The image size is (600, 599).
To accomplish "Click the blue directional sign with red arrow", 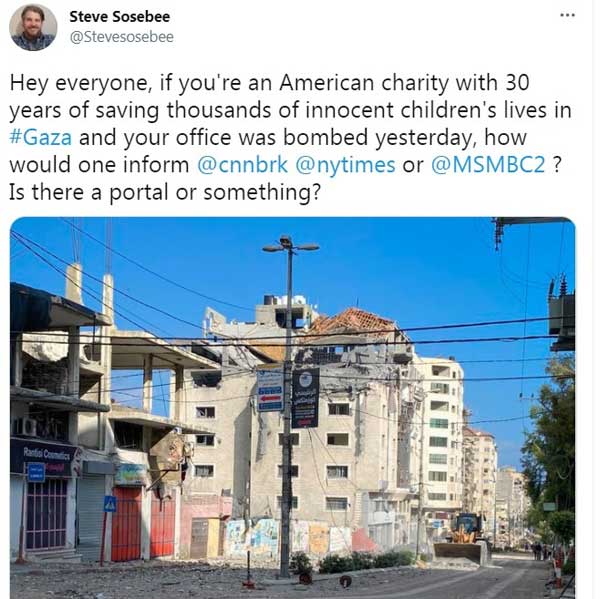I will [x=270, y=390].
